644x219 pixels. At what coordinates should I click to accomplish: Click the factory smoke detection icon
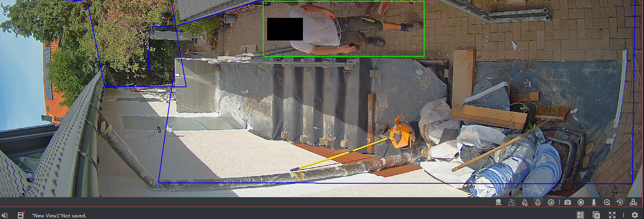coord(512,202)
